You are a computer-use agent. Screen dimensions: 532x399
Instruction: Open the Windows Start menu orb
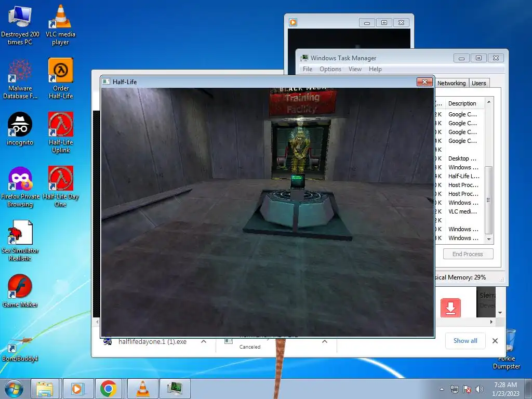[x=14, y=389]
